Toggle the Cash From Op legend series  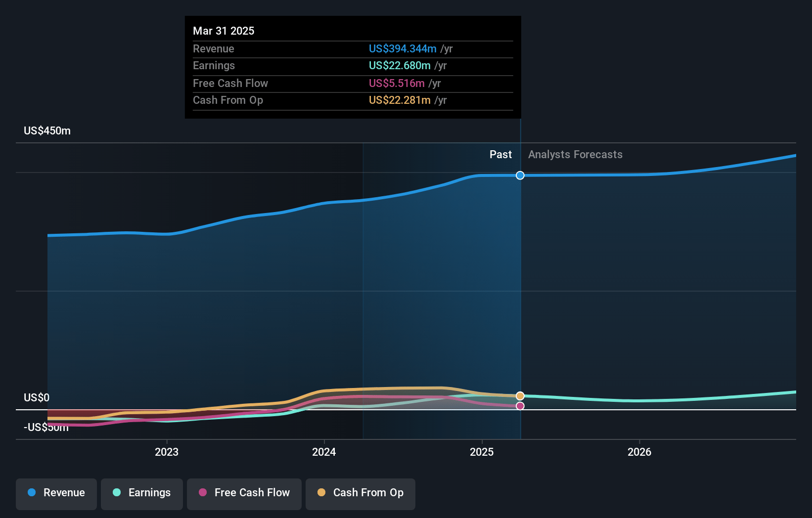(361, 493)
